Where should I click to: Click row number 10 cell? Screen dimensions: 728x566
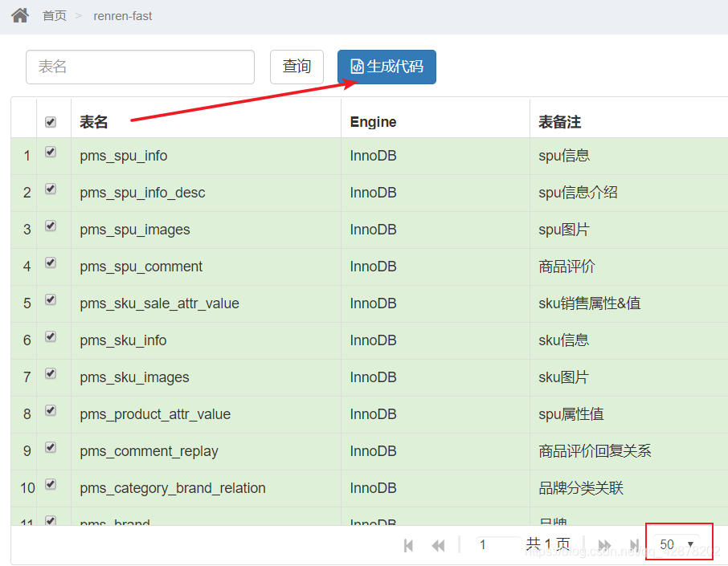(23, 488)
